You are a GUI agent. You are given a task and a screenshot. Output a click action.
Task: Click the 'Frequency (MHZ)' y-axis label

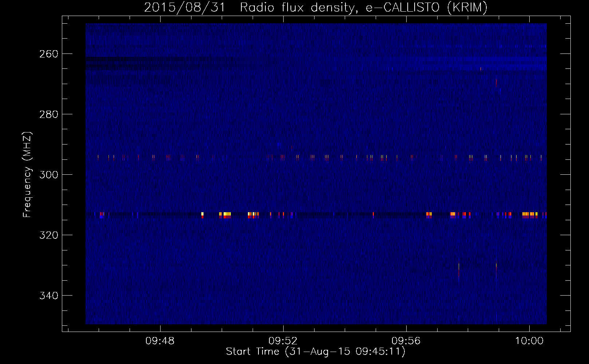[27, 174]
